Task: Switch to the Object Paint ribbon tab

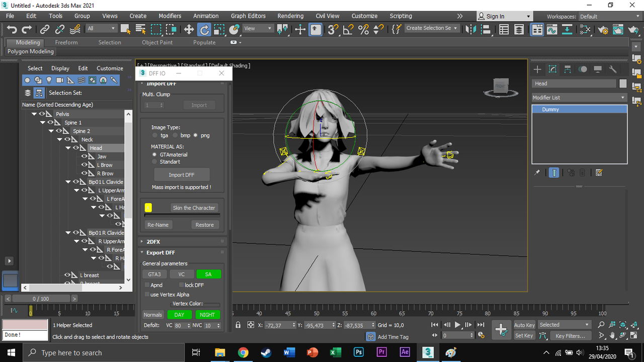Action: tap(157, 42)
